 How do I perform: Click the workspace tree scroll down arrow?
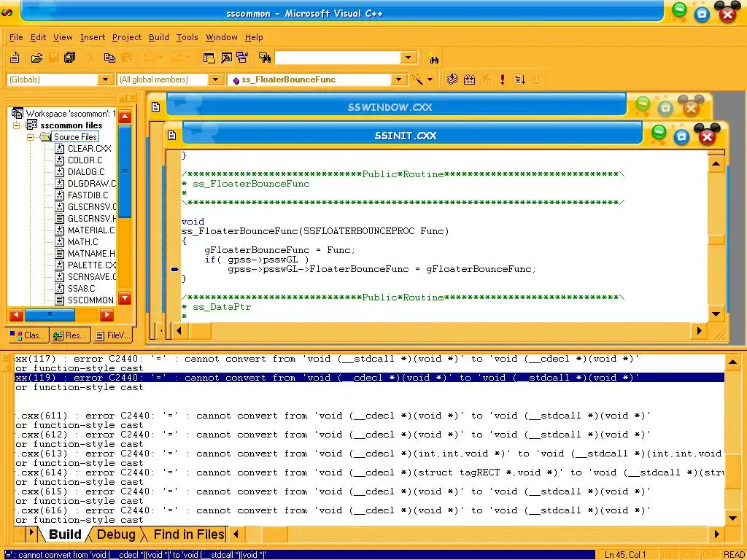pos(125,298)
